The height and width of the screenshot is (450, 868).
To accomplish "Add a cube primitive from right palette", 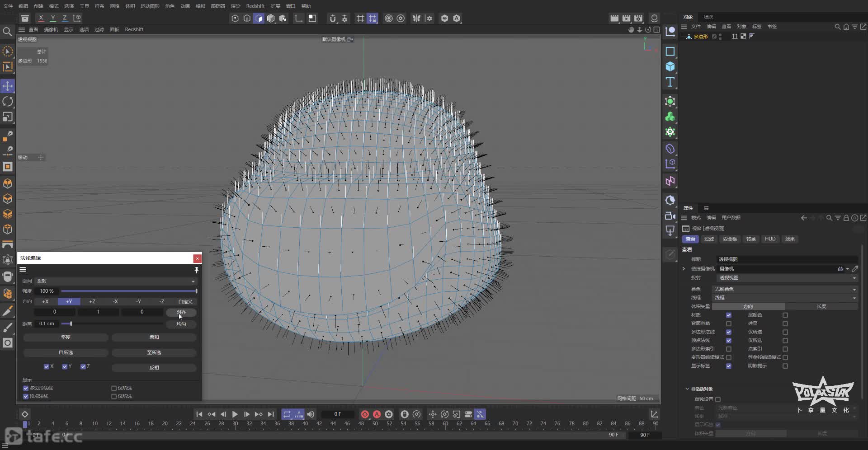I will [x=670, y=66].
